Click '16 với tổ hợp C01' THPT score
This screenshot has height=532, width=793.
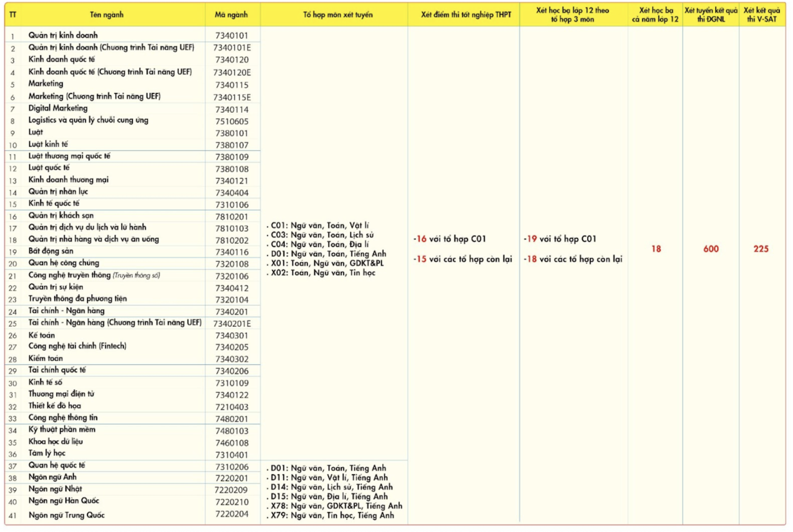pos(450,239)
